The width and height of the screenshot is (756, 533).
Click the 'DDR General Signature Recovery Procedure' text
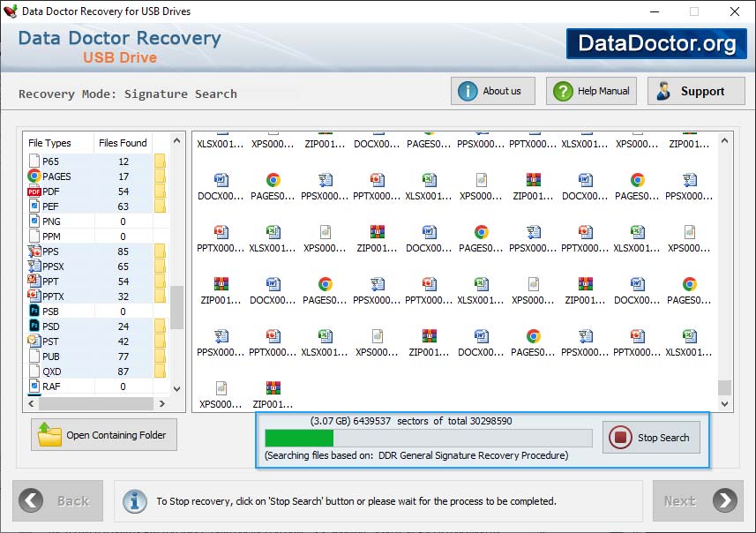click(472, 455)
